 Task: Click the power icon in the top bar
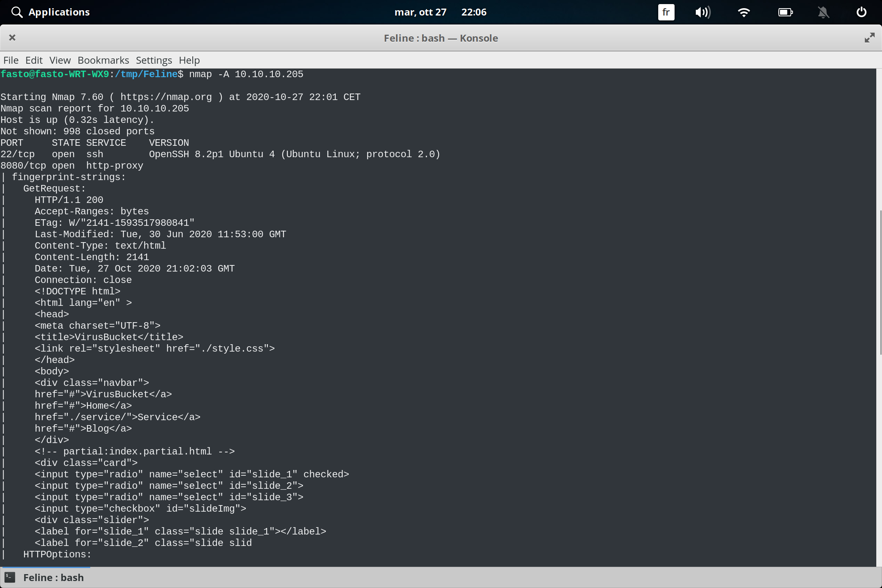pyautogui.click(x=861, y=12)
